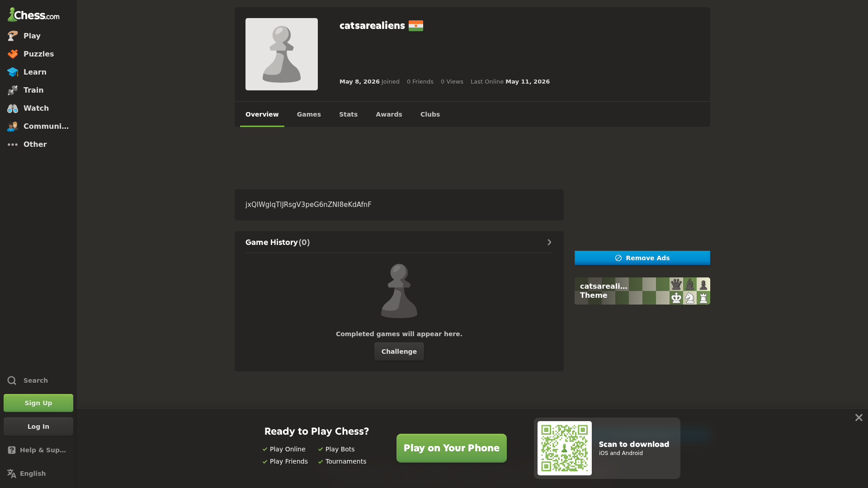Viewport: 868px width, 488px height.
Task: Click the Play Online checkmark item
Action: point(284,449)
